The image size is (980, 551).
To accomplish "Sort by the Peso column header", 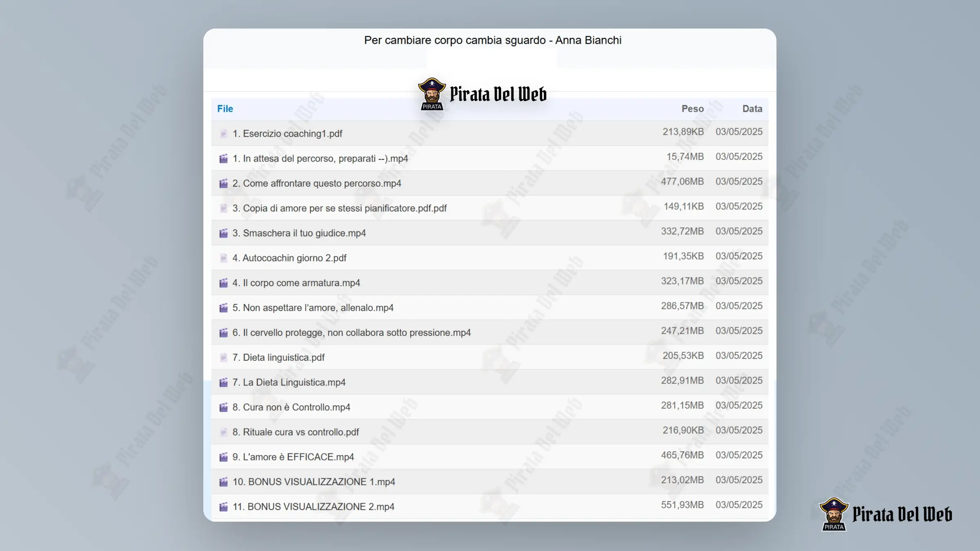I will coord(693,109).
